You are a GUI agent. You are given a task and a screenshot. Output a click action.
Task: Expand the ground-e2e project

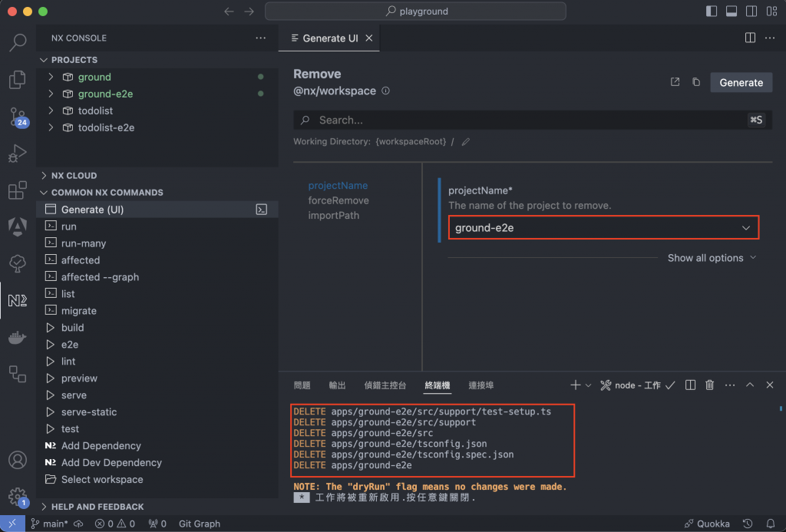point(51,94)
